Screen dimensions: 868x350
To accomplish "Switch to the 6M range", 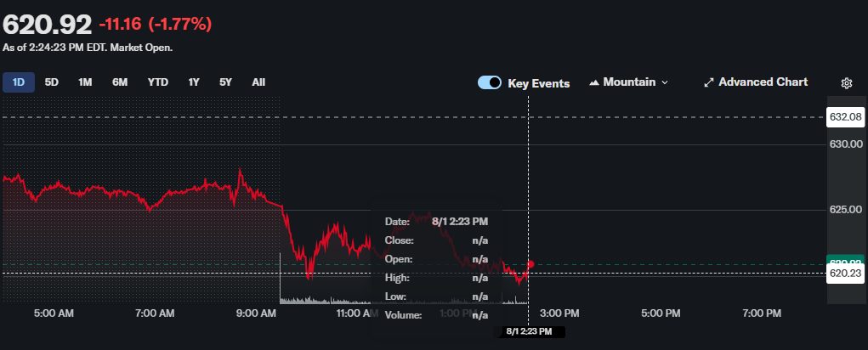I will click(120, 82).
